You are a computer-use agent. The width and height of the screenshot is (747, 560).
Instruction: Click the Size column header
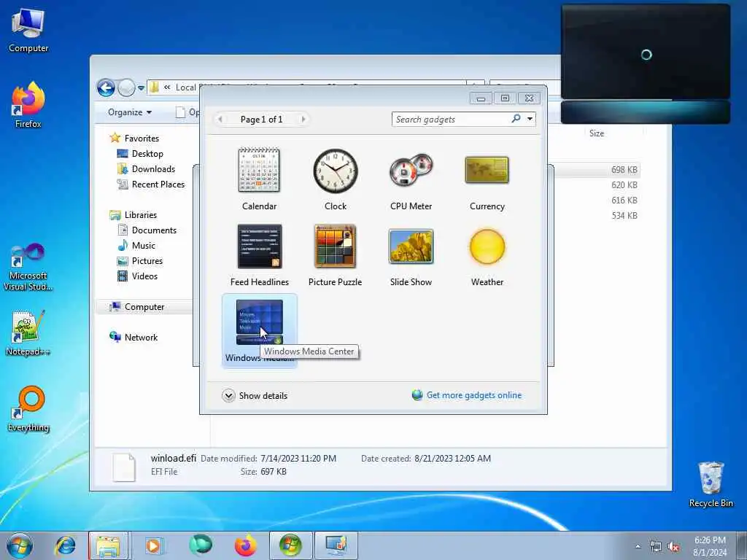point(597,133)
